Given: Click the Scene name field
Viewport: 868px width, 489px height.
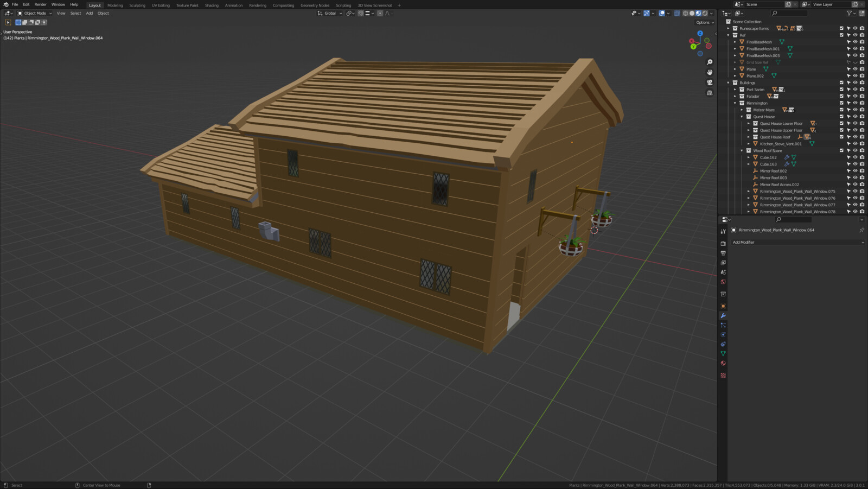Looking at the screenshot, I should point(764,4).
